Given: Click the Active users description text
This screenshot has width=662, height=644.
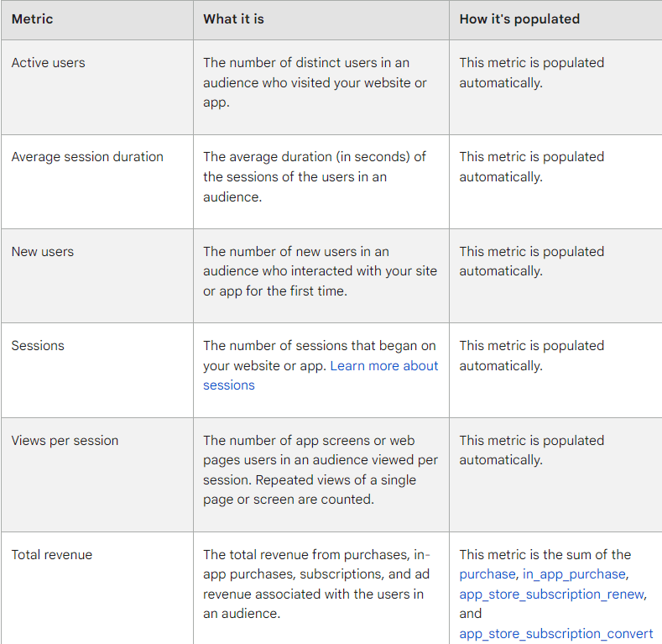Looking at the screenshot, I should [315, 82].
